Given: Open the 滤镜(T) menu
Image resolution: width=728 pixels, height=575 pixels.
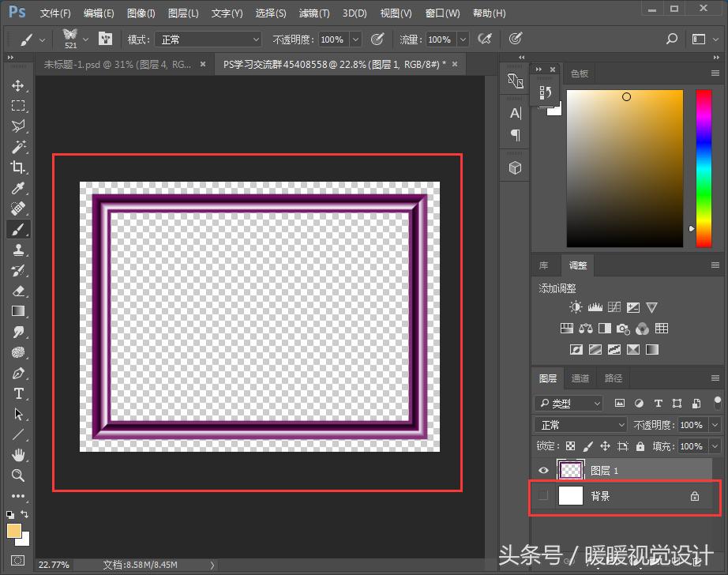Looking at the screenshot, I should (314, 13).
